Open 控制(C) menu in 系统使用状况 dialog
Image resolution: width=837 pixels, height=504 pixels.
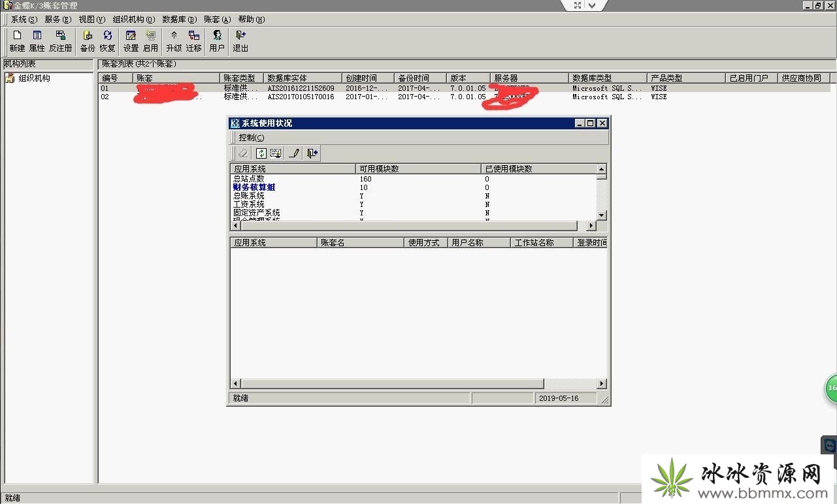pyautogui.click(x=252, y=138)
